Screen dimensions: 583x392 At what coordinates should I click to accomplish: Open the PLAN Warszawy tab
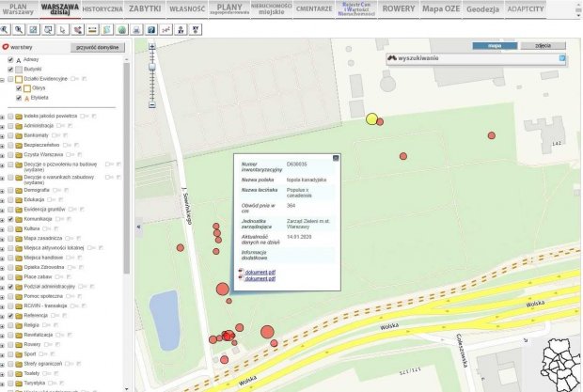click(18, 8)
